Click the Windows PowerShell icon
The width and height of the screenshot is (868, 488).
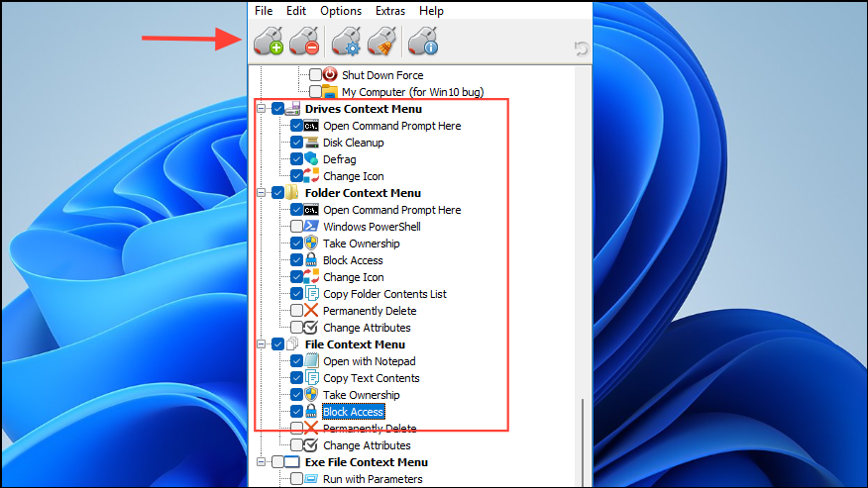point(312,227)
